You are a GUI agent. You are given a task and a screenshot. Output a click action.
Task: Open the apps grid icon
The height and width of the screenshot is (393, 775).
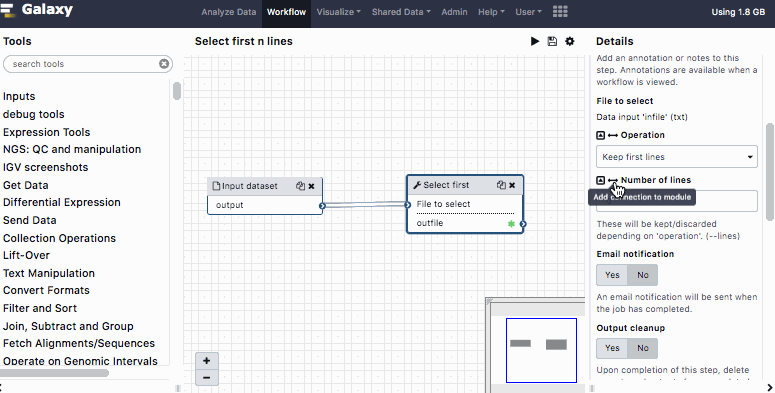click(x=560, y=12)
